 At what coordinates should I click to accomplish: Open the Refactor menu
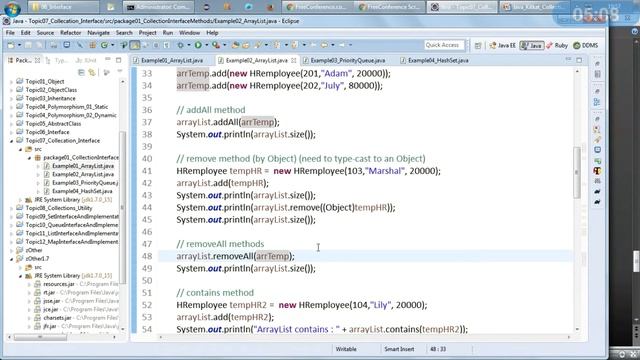71,33
